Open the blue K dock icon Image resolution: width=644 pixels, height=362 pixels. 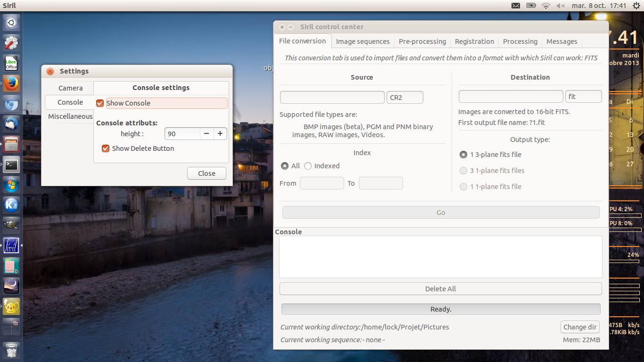point(11,205)
